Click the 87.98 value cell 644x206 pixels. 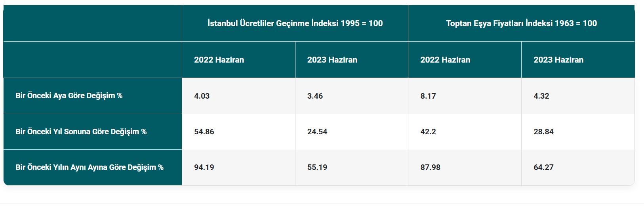click(431, 167)
